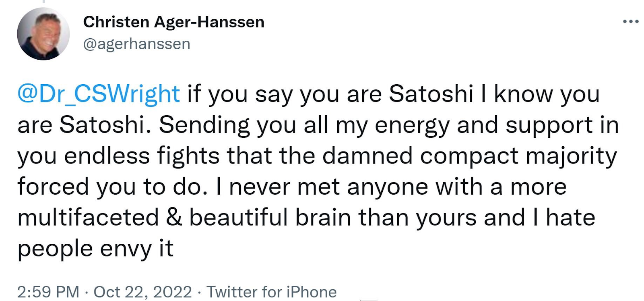644x301 pixels.
Task: Visit the @agerhanssen handle
Action: [136, 44]
